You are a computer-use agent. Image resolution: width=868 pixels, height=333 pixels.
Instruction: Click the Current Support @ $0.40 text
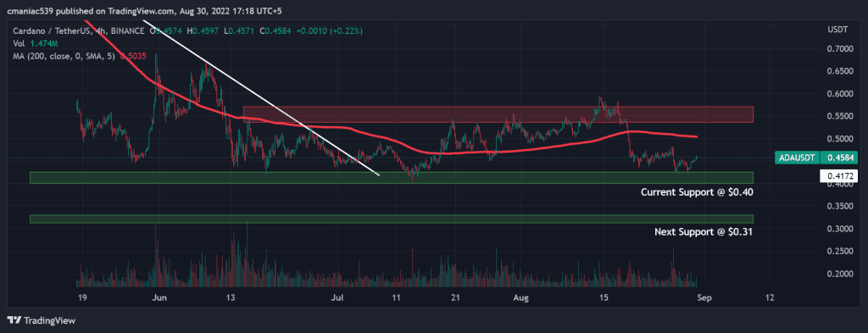coord(697,192)
